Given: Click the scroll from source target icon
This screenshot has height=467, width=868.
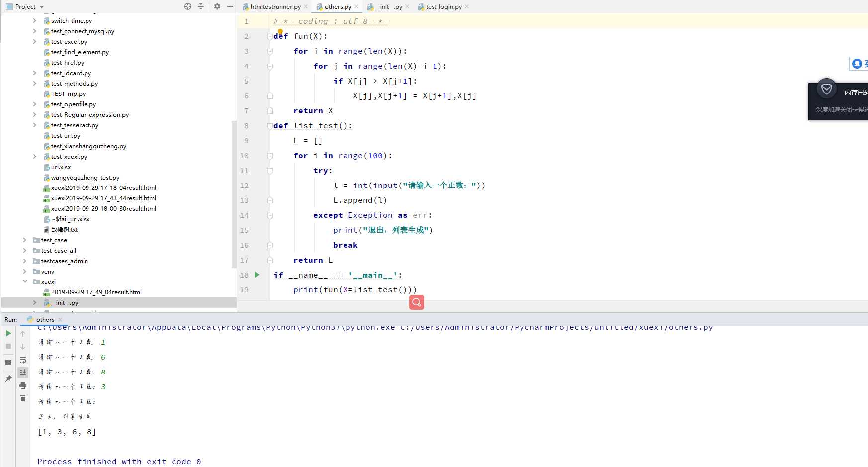Looking at the screenshot, I should pos(188,6).
